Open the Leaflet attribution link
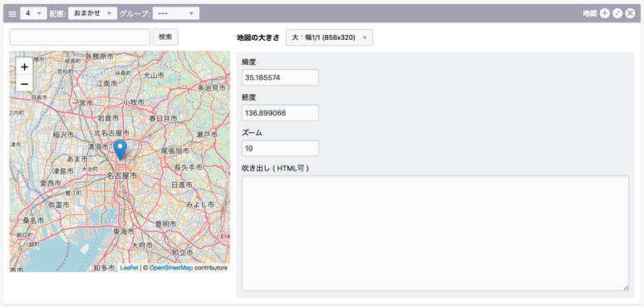The height and width of the screenshot is (307, 644). pyautogui.click(x=129, y=268)
